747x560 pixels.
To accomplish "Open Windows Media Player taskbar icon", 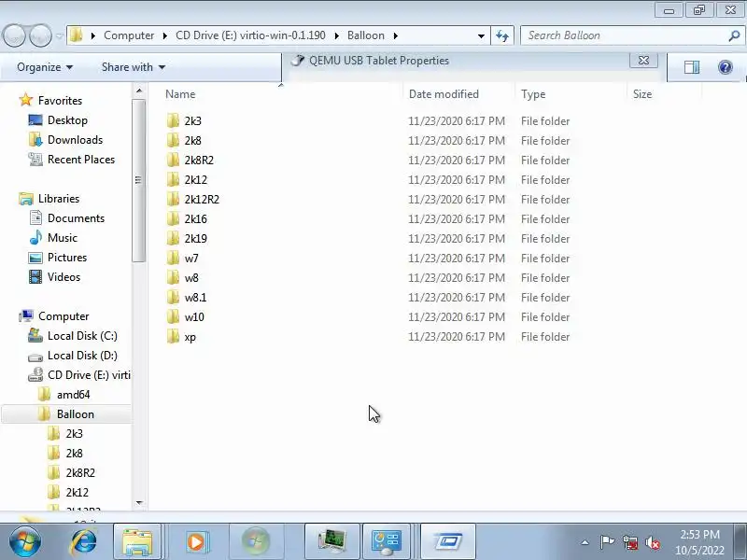I will (196, 542).
